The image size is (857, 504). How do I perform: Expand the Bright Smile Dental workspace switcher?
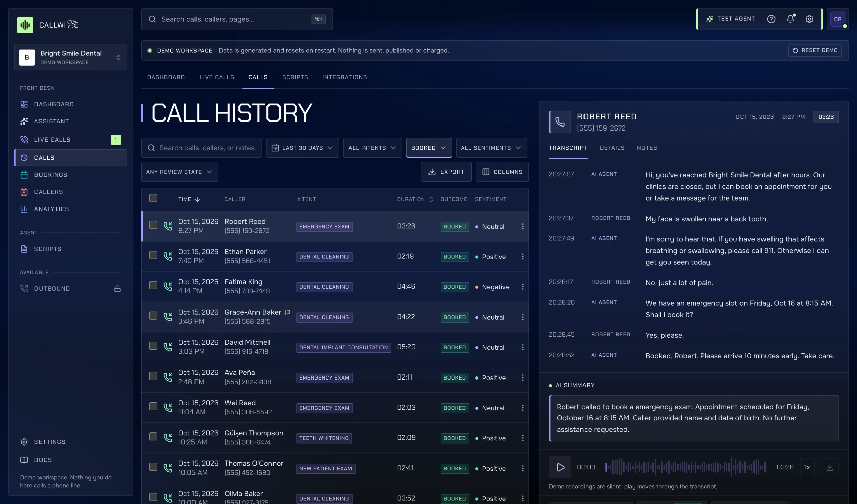point(70,57)
